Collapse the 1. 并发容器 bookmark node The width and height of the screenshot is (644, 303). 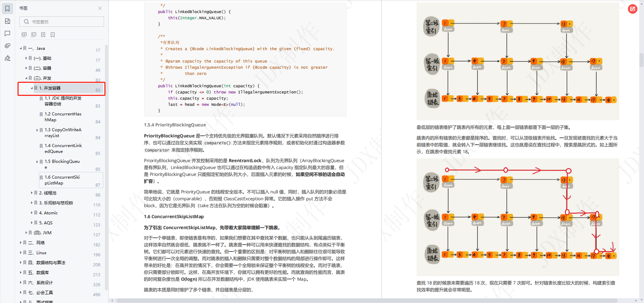click(32, 88)
